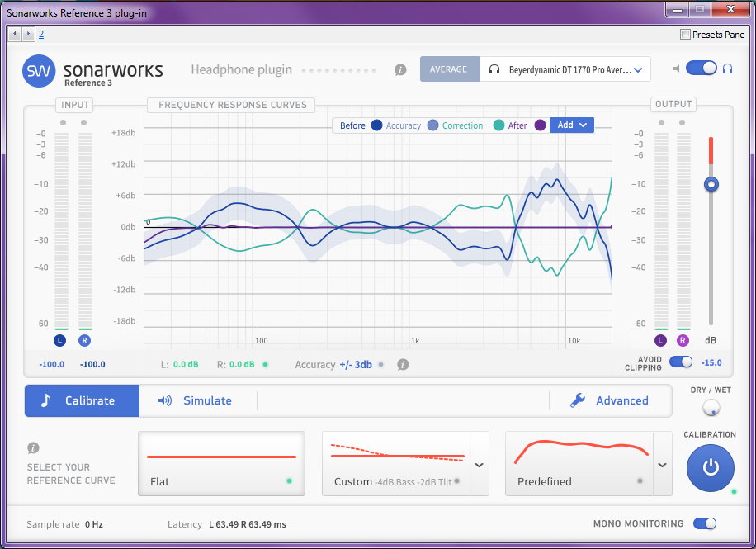
Task: Click the Dry / Wet knob
Action: (x=711, y=408)
